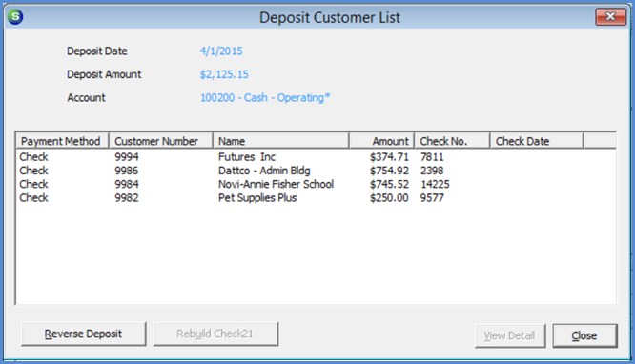Viewport: 635px width, 364px height.
Task: Click check number 14225
Action: (435, 184)
